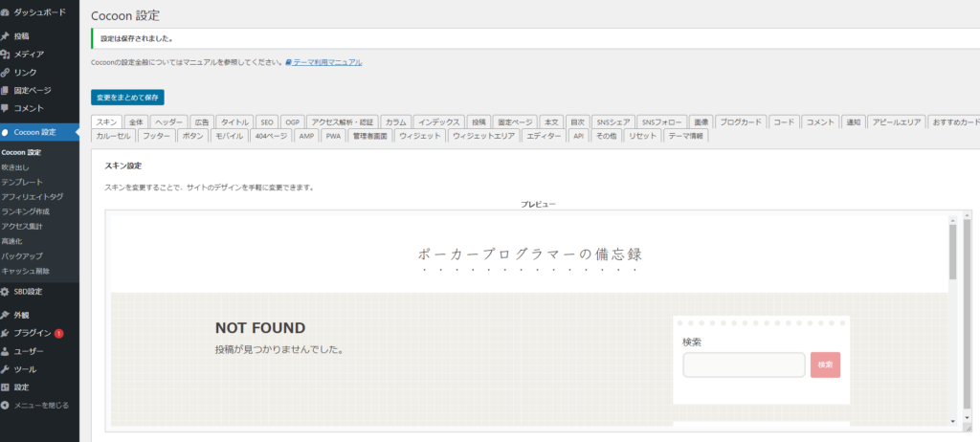Click the pin icon next to sidebar 投稿

click(x=5, y=36)
